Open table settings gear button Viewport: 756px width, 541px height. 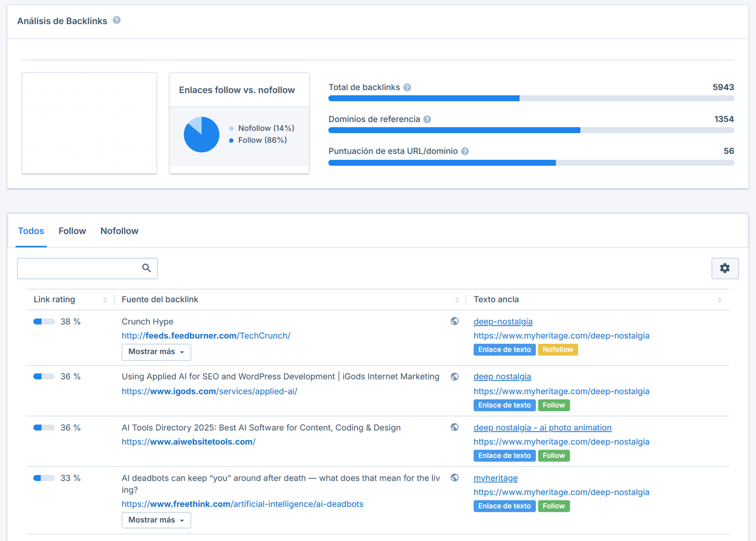(x=725, y=268)
